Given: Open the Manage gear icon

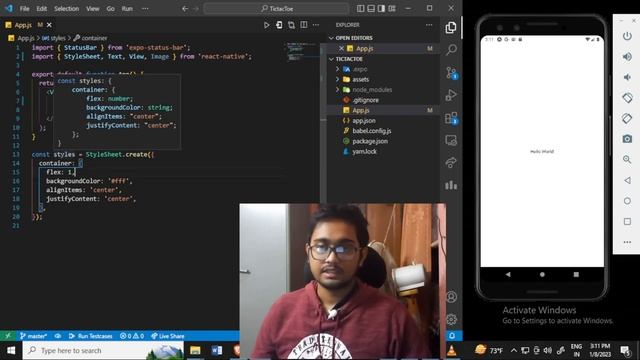Looking at the screenshot, I should point(451,319).
